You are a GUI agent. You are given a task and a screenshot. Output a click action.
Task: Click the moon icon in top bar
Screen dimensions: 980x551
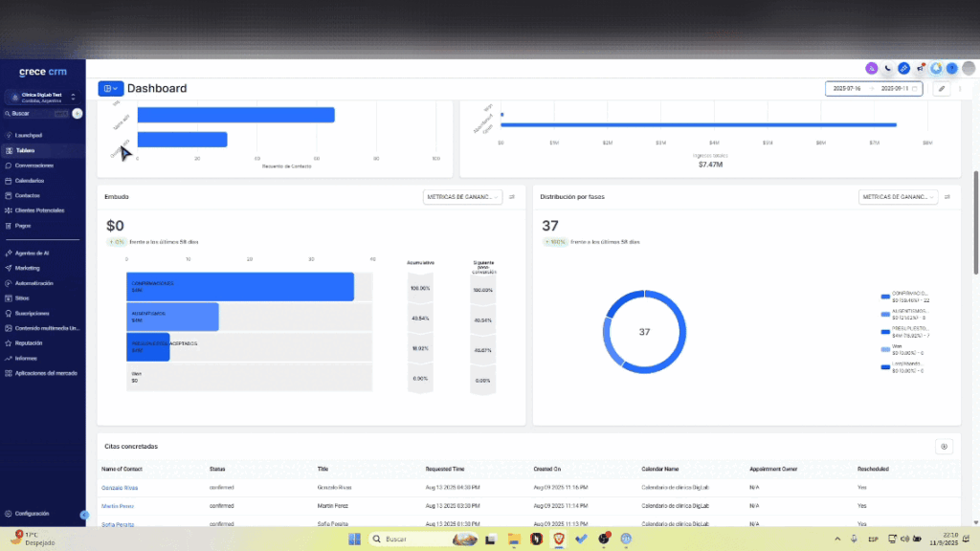[887, 68]
